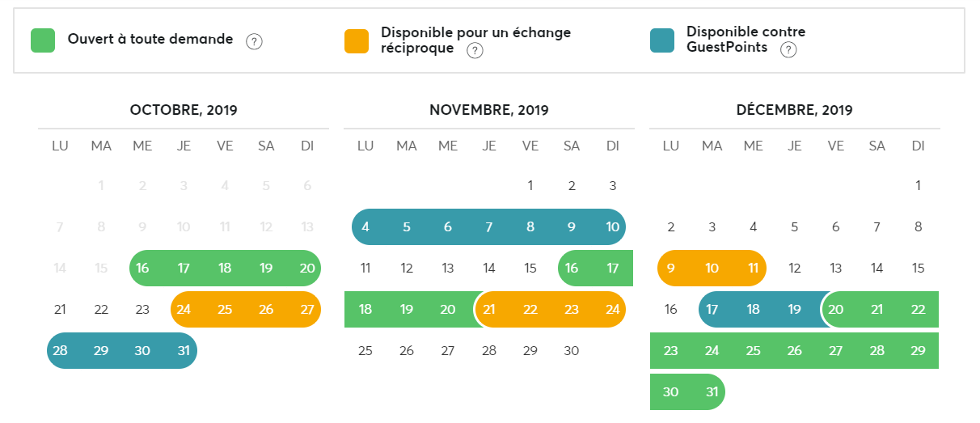This screenshot has width=980, height=423.
Task: Click the orange reciprocal exchange swatch
Action: [357, 40]
